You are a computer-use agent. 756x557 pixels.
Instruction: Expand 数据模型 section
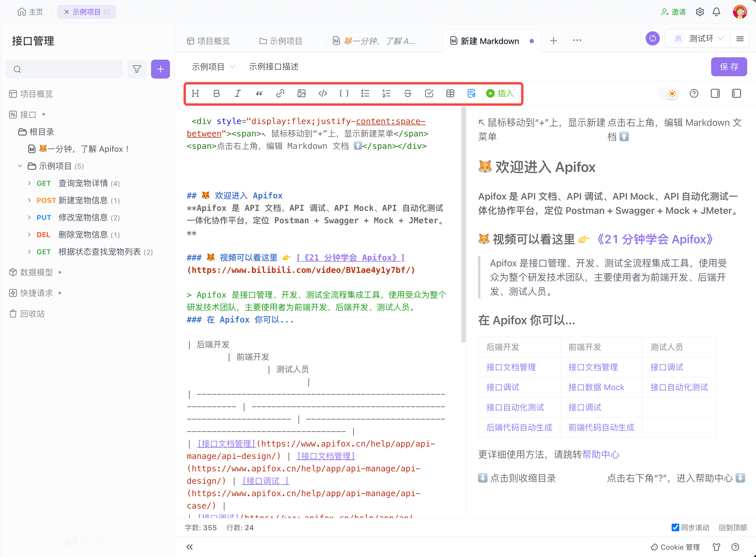(60, 272)
